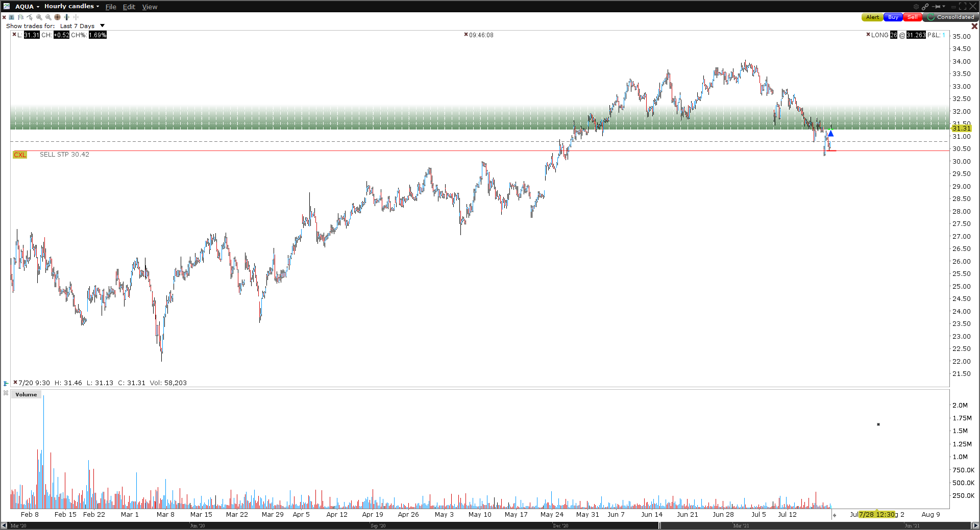This screenshot has width=980, height=530.
Task: Click the compress horizontal spacing icon
Action: [x=76, y=17]
